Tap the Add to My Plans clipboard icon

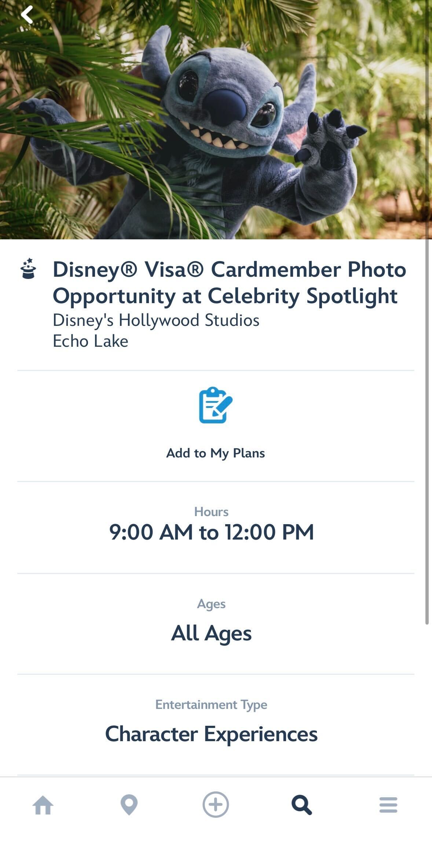coord(216,405)
